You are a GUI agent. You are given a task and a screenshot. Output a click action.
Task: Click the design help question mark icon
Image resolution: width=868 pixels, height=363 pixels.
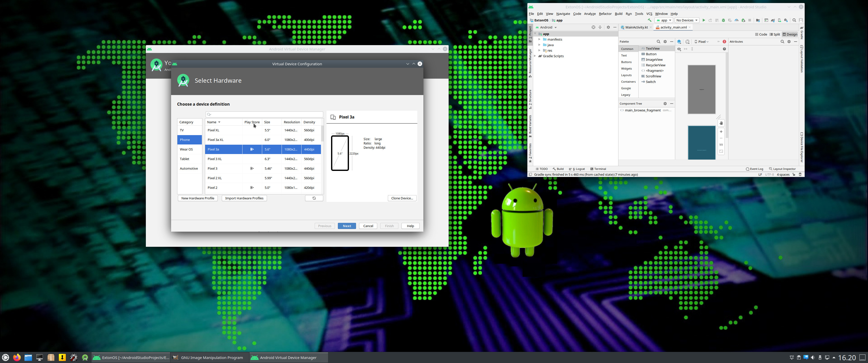click(x=724, y=49)
